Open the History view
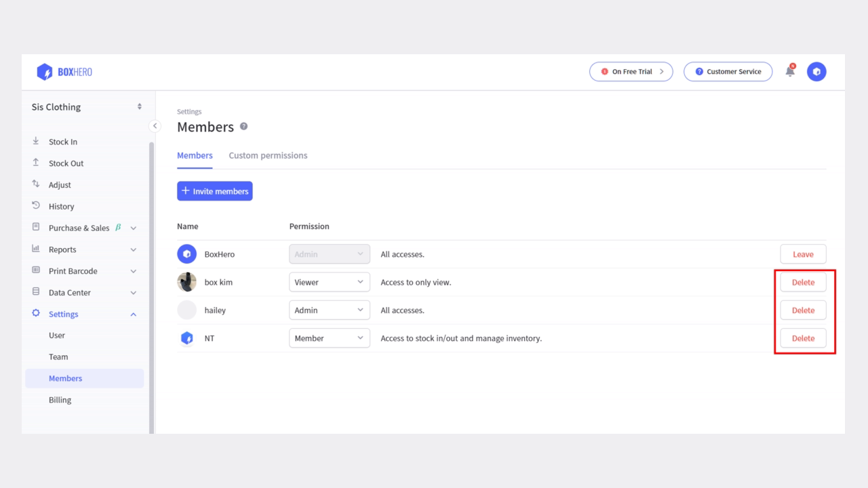Image resolution: width=868 pixels, height=488 pixels. 61,206
